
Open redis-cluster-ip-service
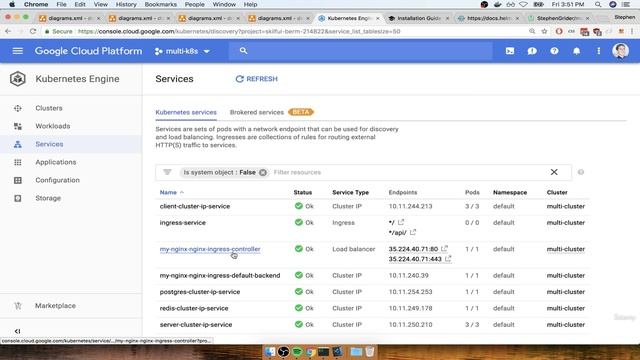[x=194, y=308]
